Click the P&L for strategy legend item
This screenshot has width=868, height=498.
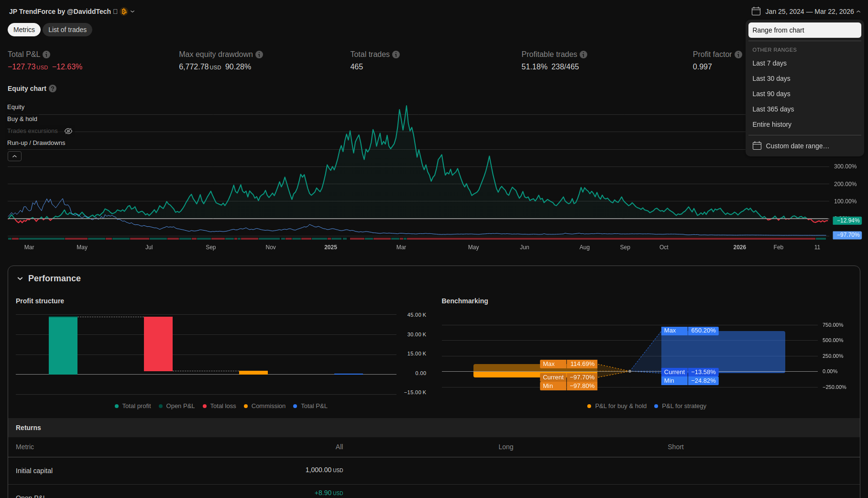pyautogui.click(x=683, y=406)
